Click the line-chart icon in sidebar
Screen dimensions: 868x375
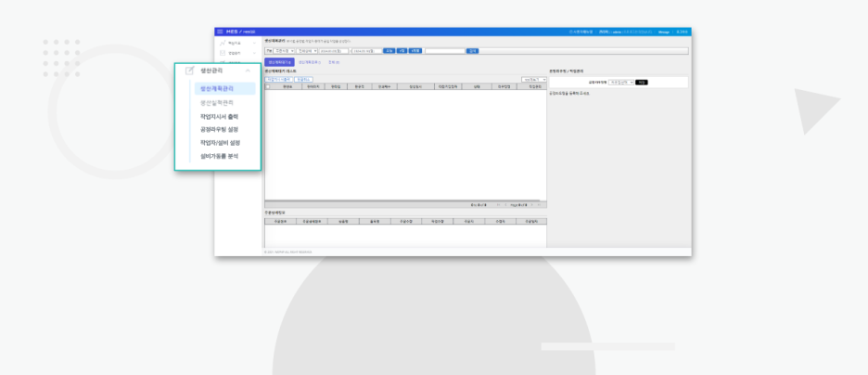223,43
